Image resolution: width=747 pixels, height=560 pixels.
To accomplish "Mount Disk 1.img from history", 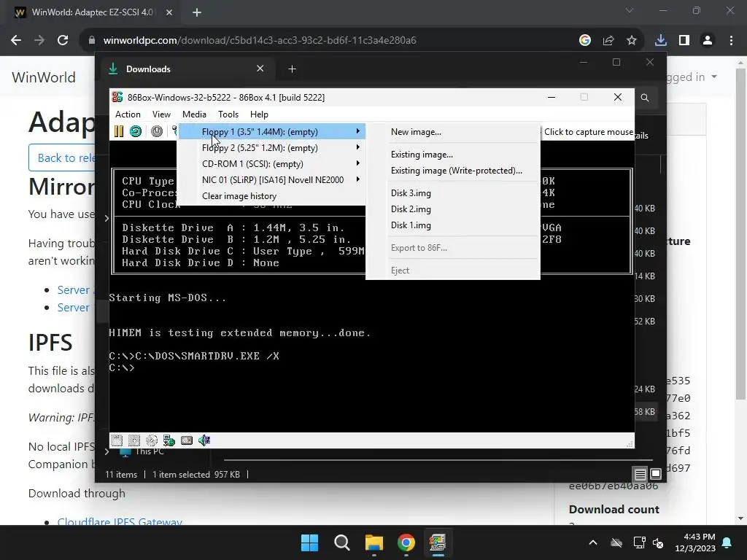I will (453, 225).
